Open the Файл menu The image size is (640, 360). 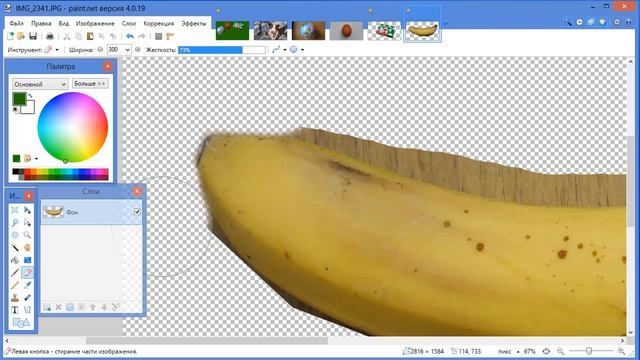point(17,24)
